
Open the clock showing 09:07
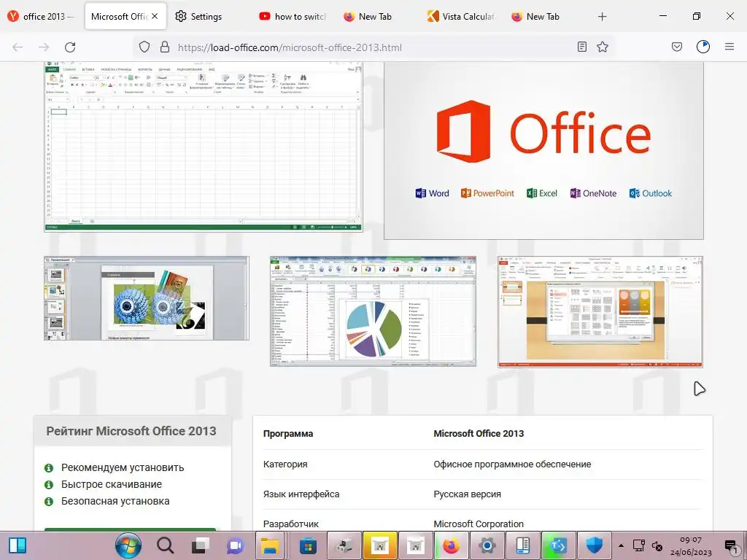pyautogui.click(x=691, y=545)
